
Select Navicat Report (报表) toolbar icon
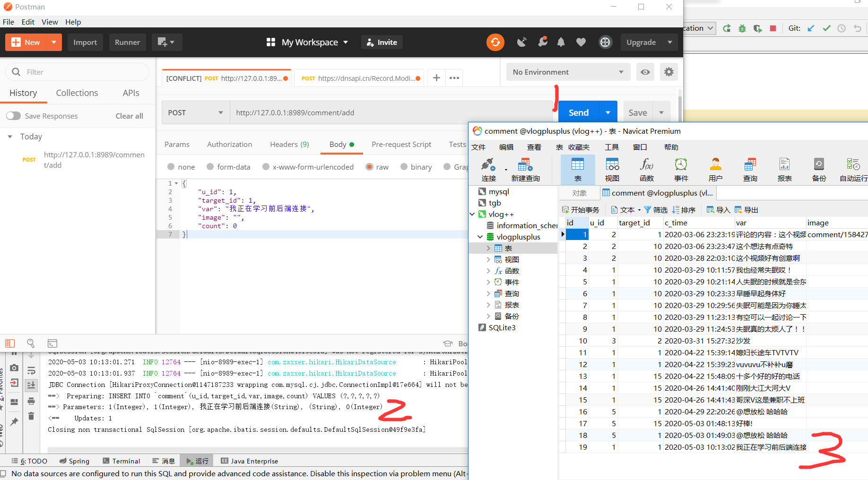tap(785, 170)
